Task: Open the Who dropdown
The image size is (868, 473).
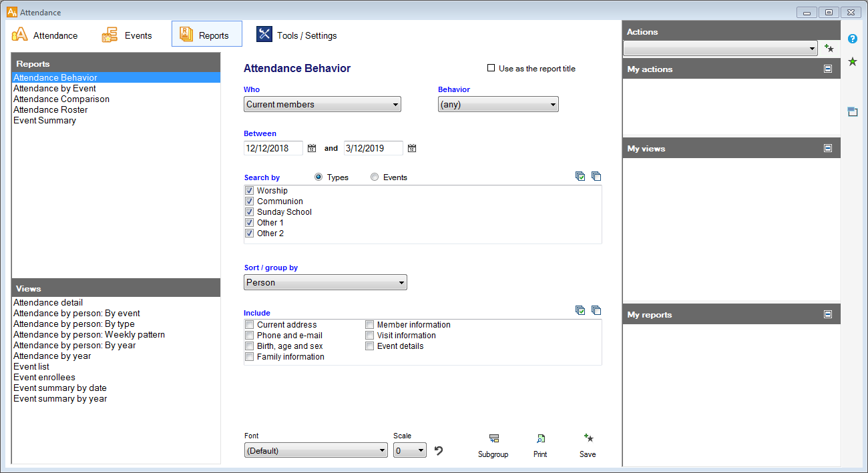Action: click(322, 104)
